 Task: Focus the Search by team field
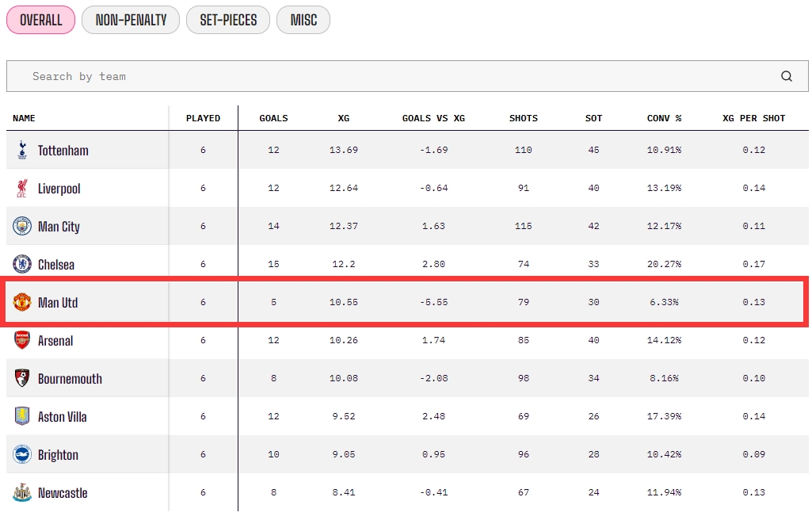click(407, 76)
